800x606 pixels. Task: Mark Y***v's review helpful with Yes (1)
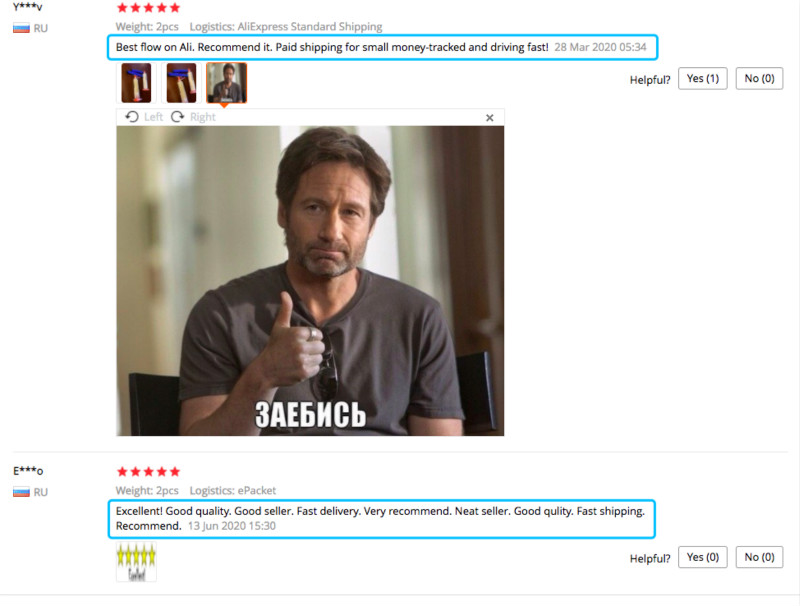[x=703, y=79]
